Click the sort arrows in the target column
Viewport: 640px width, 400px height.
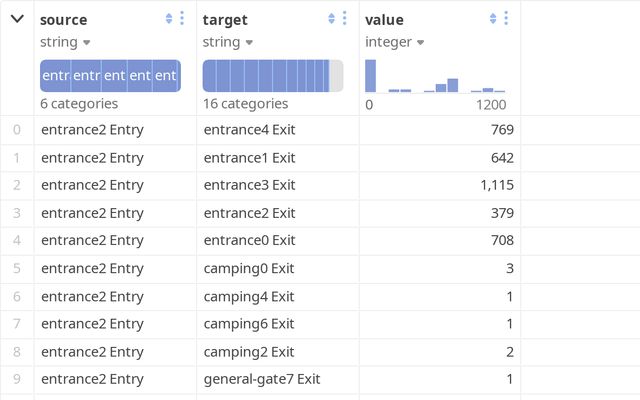[x=331, y=19]
